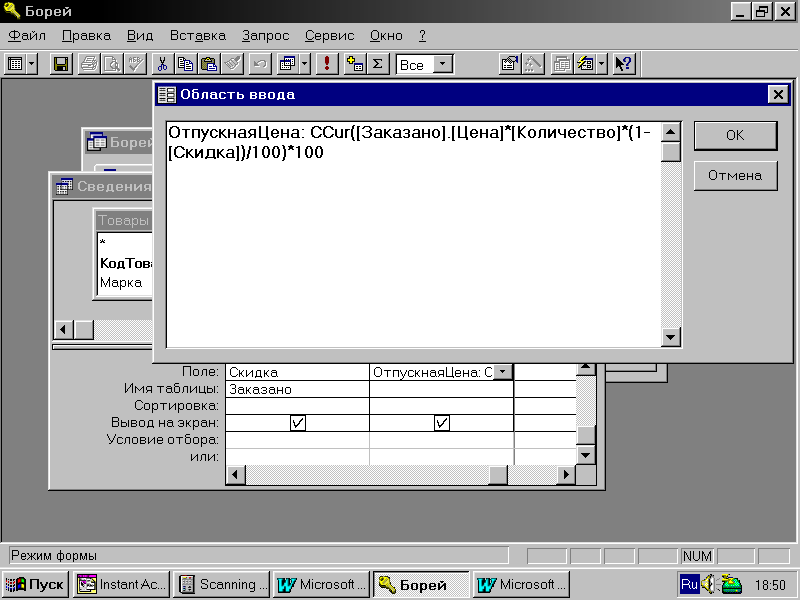Click the query grid left scroll arrow
Screen dimensions: 800x600
click(x=235, y=474)
